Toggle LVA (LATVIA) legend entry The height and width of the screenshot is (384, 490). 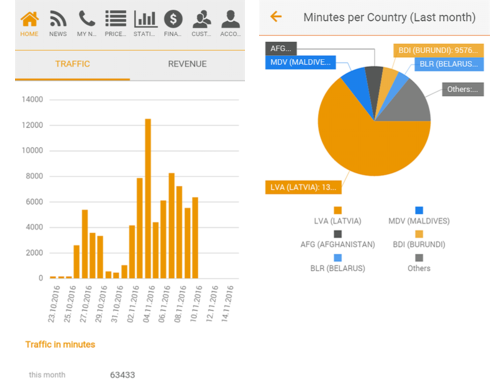point(338,216)
